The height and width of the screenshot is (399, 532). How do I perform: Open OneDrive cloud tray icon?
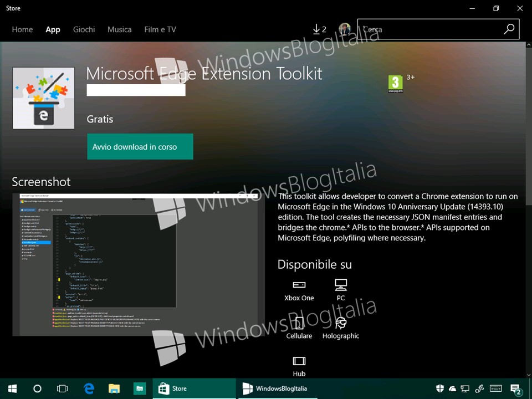pyautogui.click(x=453, y=389)
